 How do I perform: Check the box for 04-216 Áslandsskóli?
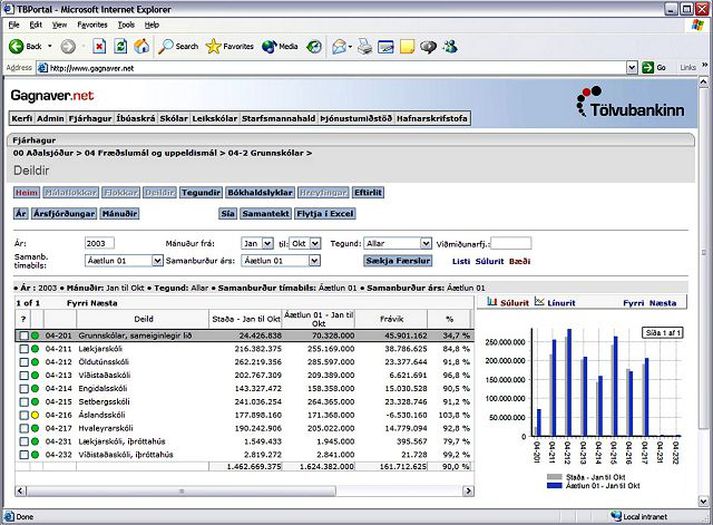(24, 415)
